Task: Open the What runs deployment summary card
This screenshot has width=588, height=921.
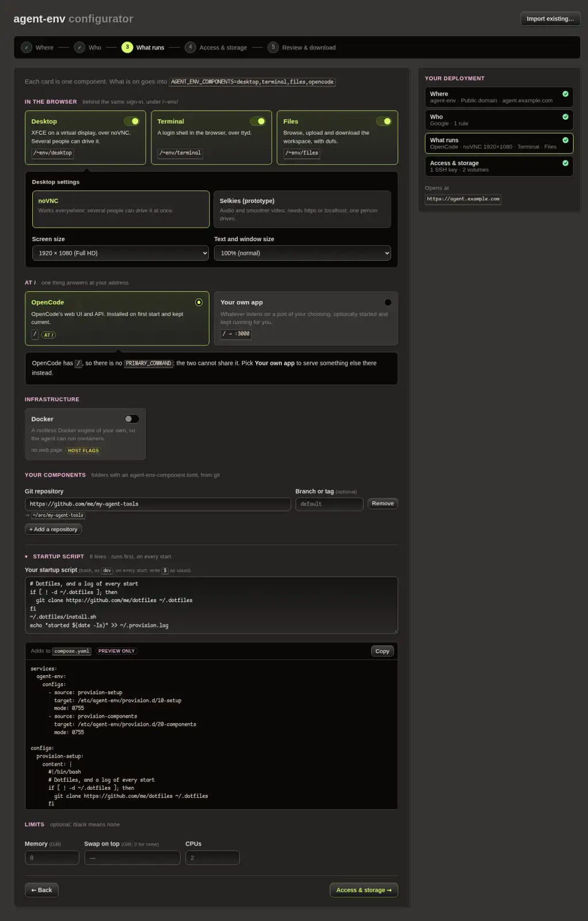Action: click(499, 143)
